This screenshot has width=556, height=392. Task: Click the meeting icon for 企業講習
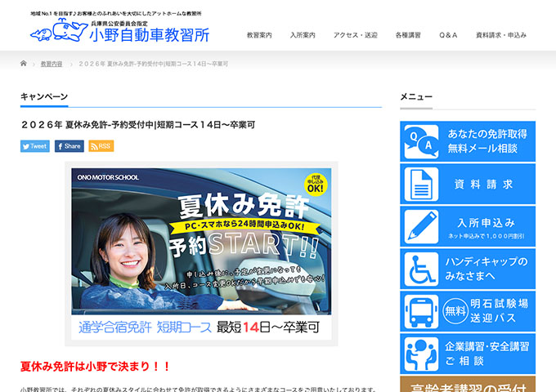(421, 354)
